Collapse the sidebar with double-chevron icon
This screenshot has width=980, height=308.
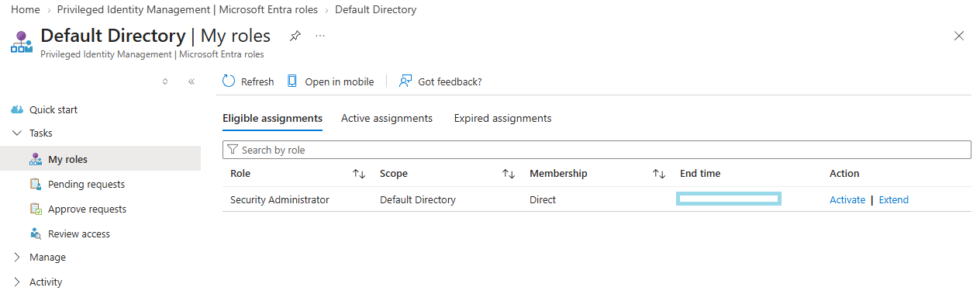(192, 81)
